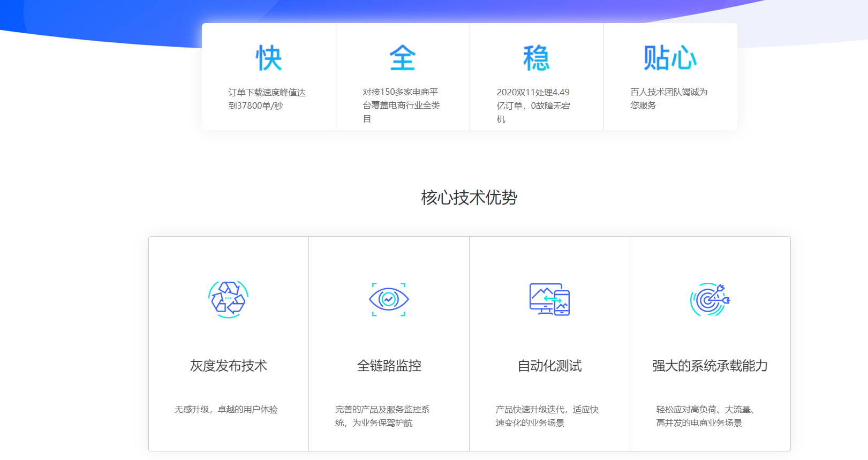Screen dimensions: 868x460
Task: Click the 完善的产品及服务监控系统 description
Action: [x=382, y=416]
